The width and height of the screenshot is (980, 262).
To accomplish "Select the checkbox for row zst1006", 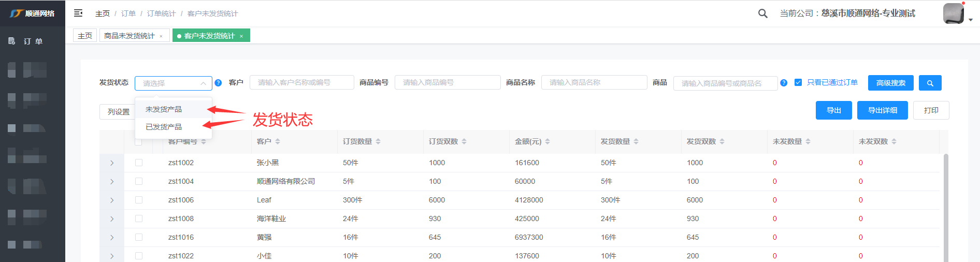I will pyautogui.click(x=139, y=200).
